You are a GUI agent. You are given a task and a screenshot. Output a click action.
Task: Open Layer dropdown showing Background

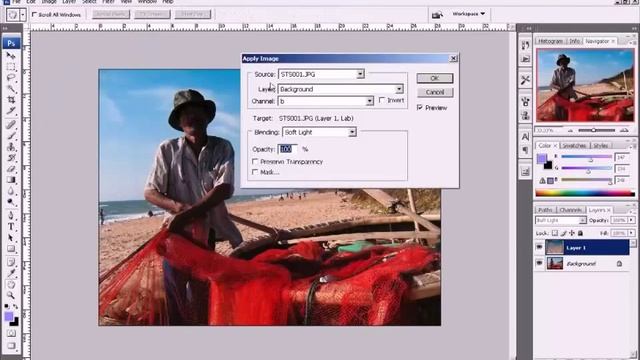(341, 89)
